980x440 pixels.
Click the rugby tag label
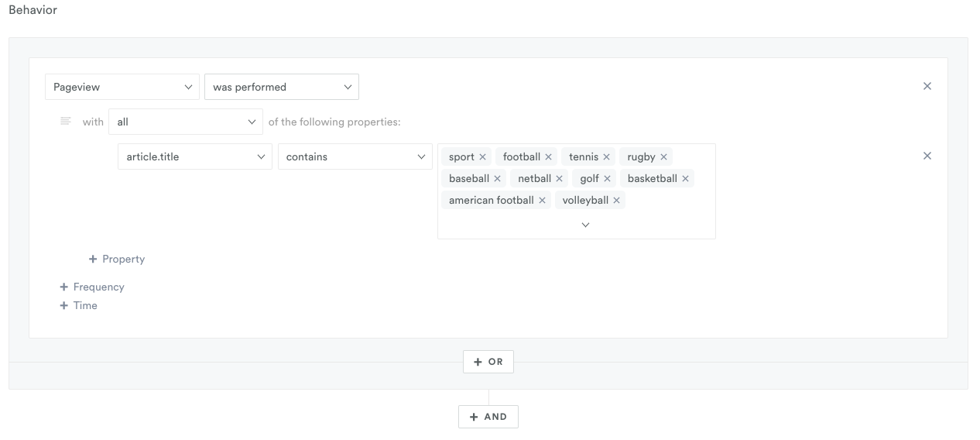[641, 157]
